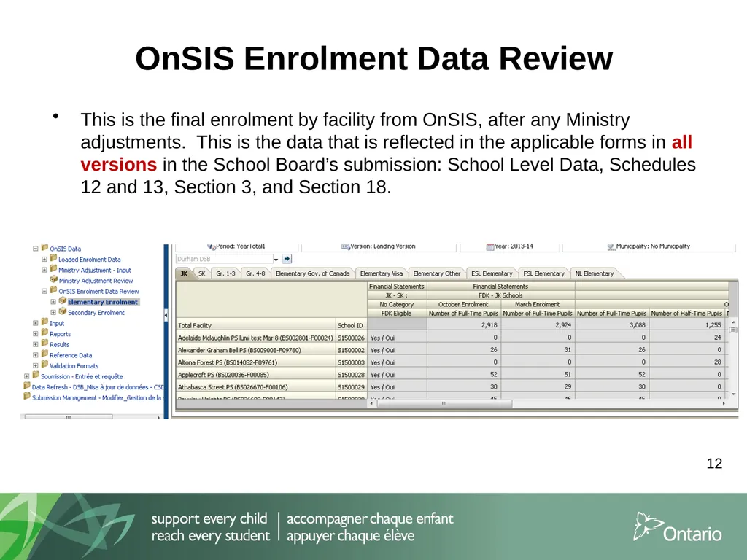Screen dimensions: 747x560
Task: Open the FSL Elementary tab
Action: (x=543, y=273)
